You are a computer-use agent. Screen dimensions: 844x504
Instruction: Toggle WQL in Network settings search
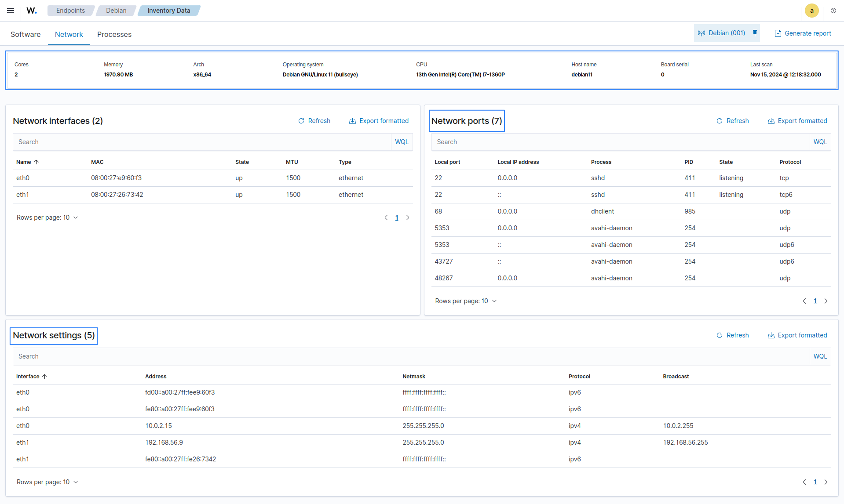pyautogui.click(x=820, y=356)
